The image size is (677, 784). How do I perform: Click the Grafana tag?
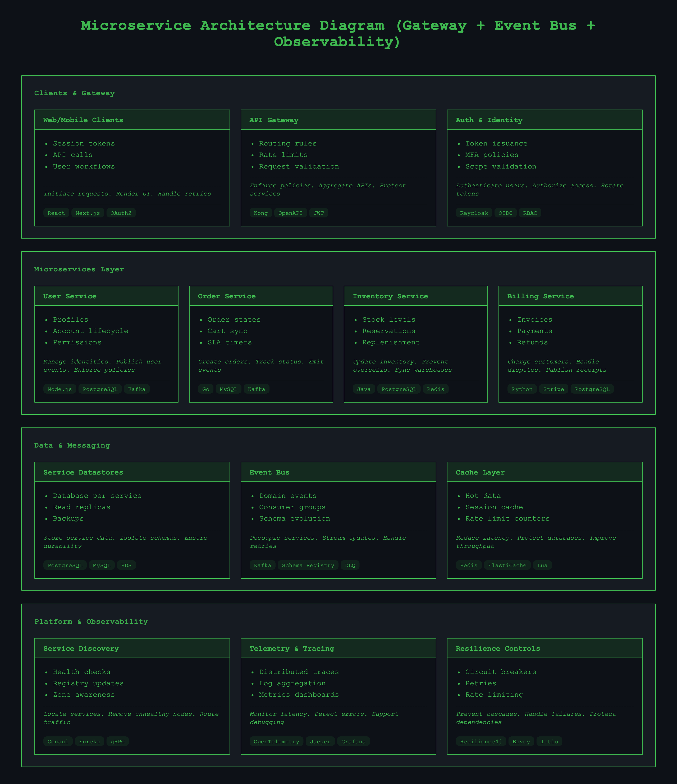pyautogui.click(x=353, y=741)
